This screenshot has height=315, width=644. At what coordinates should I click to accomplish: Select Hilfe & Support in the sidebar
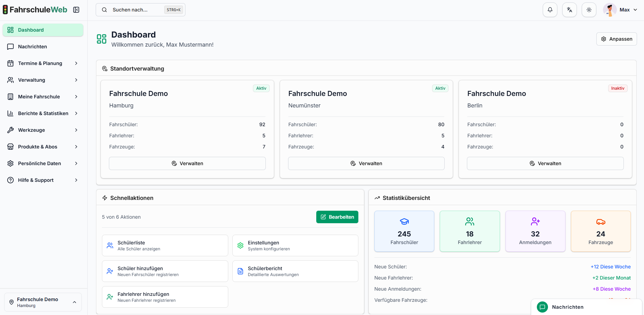click(36, 180)
